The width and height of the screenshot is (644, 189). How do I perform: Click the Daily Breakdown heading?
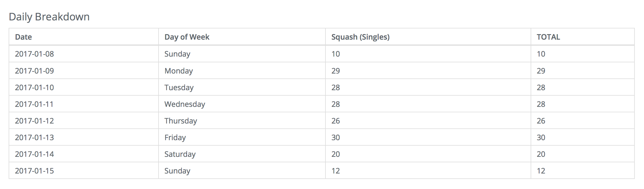[x=49, y=17]
